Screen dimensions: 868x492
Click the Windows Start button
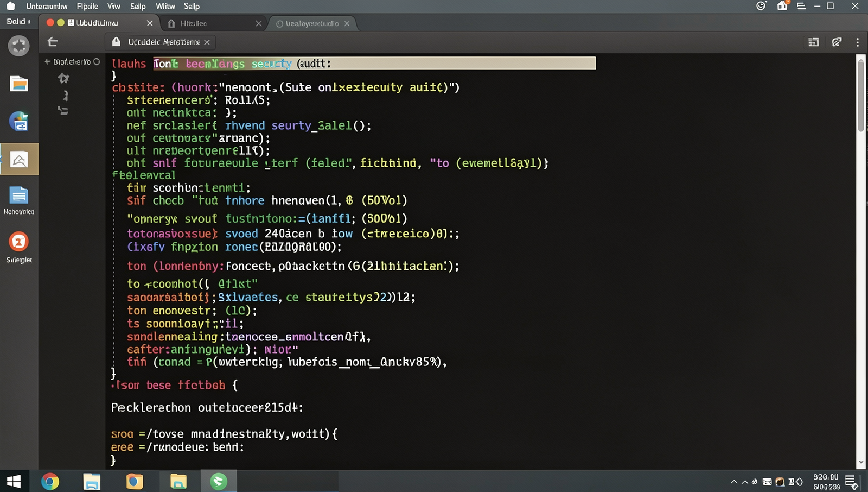[x=14, y=481]
